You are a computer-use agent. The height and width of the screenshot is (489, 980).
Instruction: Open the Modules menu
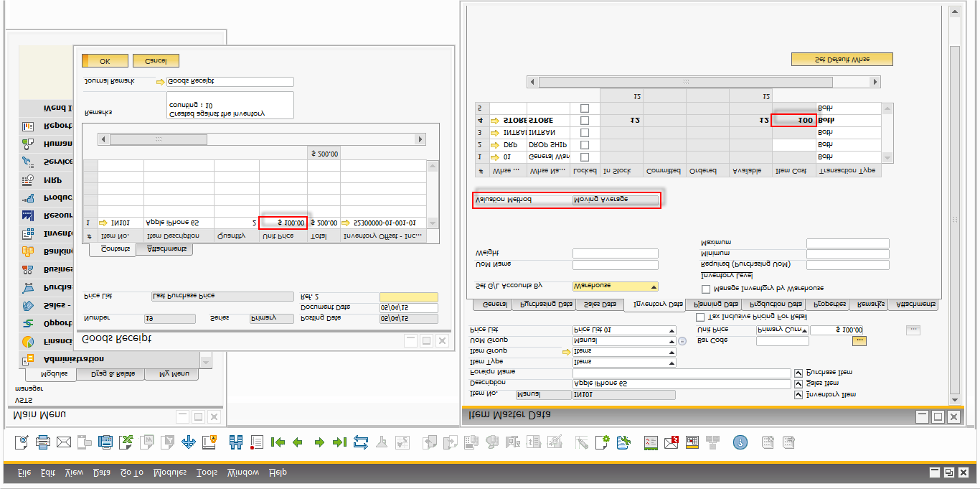169,472
